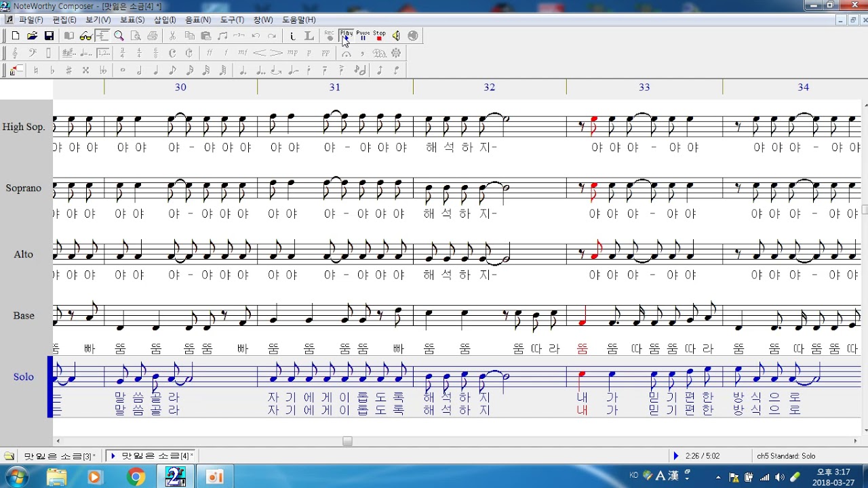Image resolution: width=868 pixels, height=488 pixels.
Task: Open the 음표(N) menu
Action: click(x=198, y=20)
